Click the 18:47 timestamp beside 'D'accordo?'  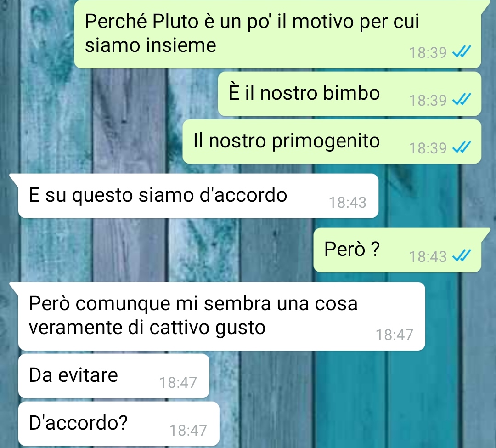[x=188, y=430]
